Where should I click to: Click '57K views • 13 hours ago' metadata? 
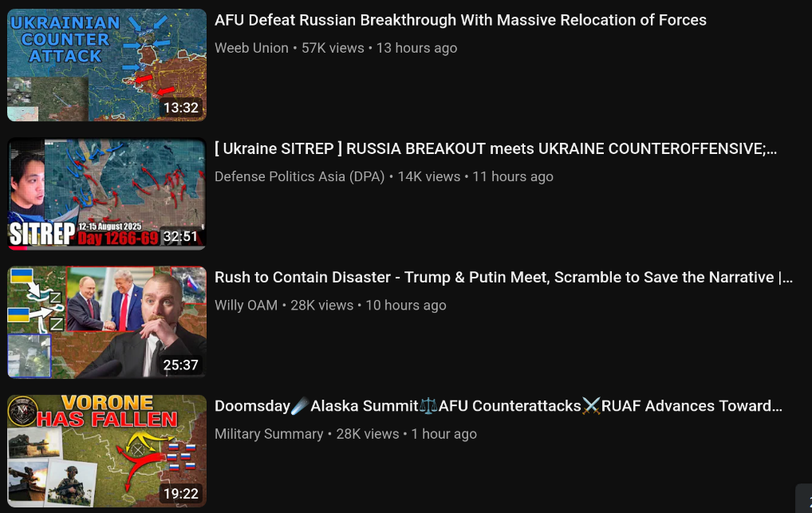(x=379, y=48)
